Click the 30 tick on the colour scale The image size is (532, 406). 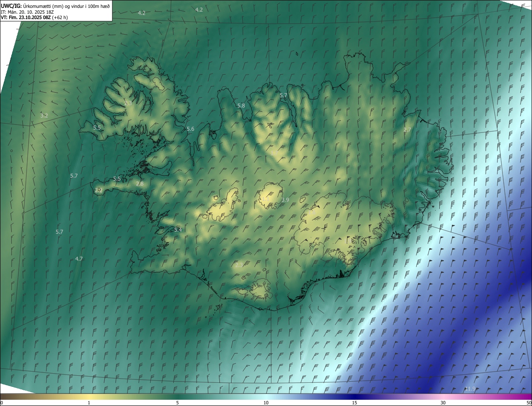pyautogui.click(x=443, y=403)
